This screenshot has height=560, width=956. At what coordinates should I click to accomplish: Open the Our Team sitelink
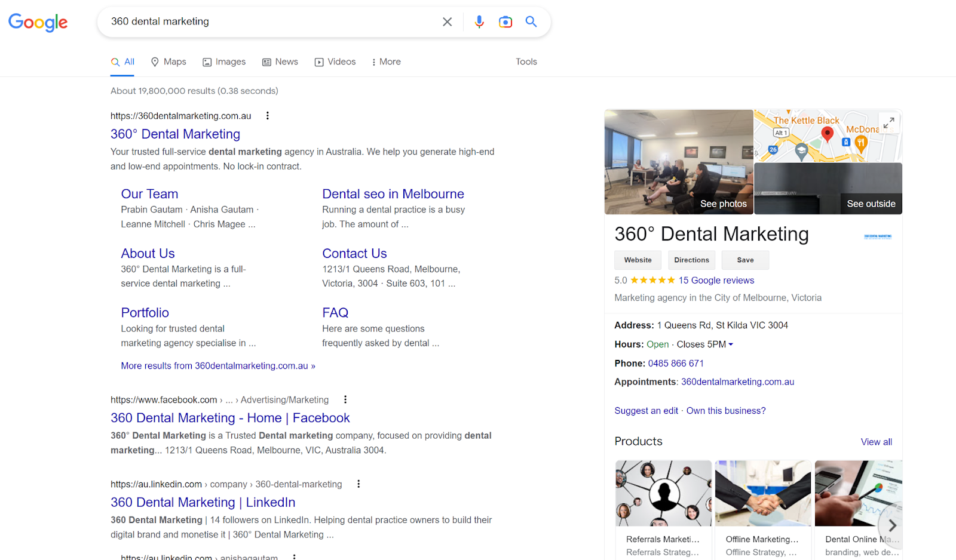click(149, 194)
